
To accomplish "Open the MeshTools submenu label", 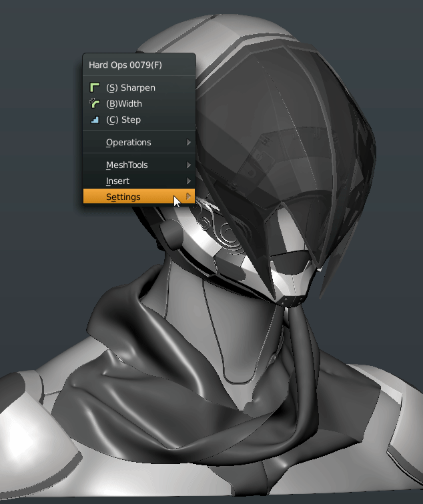I will click(127, 165).
